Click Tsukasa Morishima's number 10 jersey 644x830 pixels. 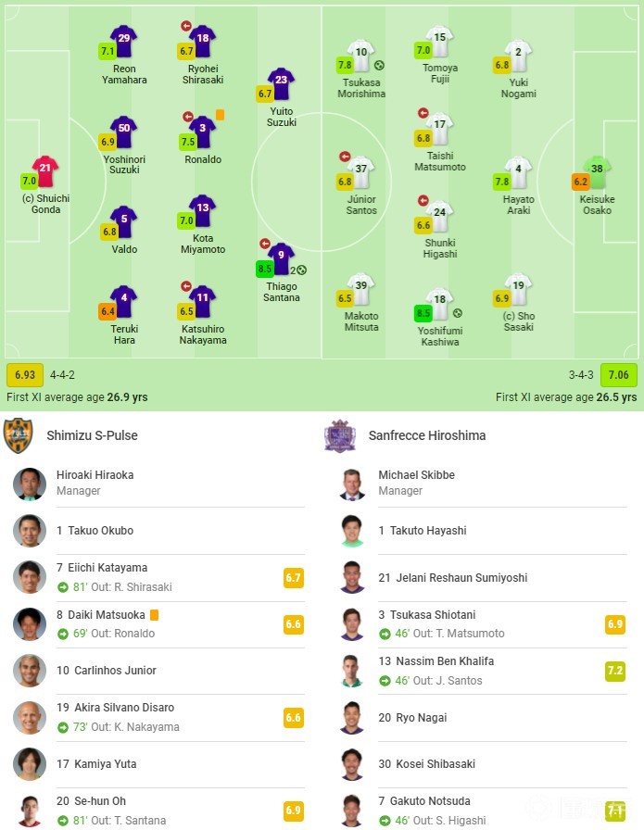pos(360,55)
